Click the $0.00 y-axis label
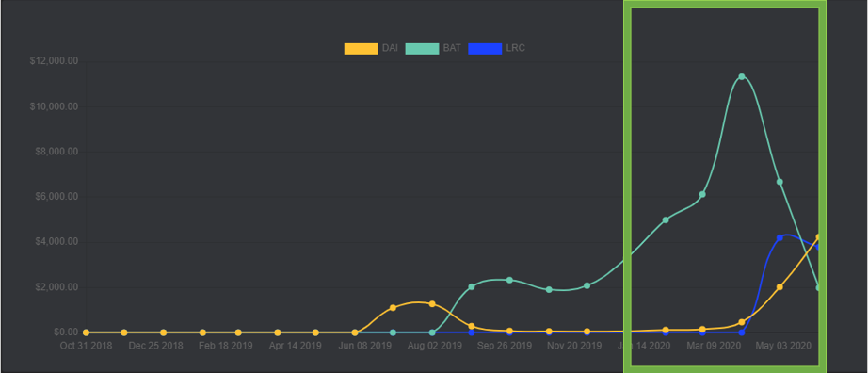Image resolution: width=868 pixels, height=373 pixels. click(x=66, y=332)
